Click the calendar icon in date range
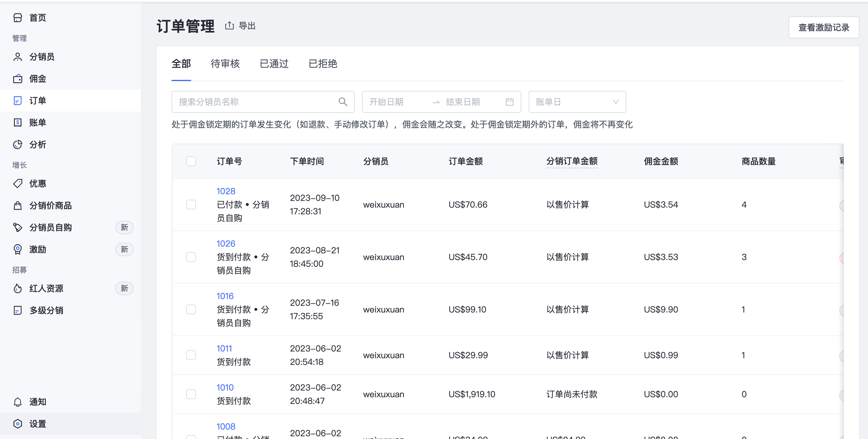 click(x=509, y=102)
